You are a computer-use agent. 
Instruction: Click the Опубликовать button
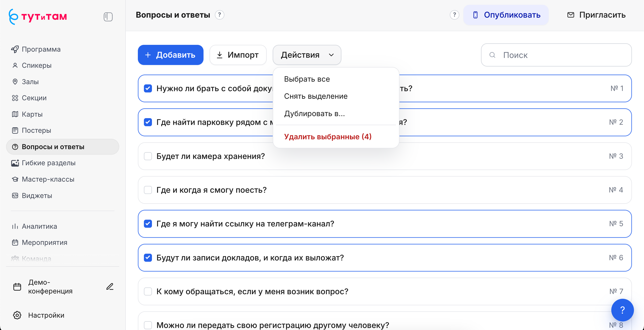pyautogui.click(x=506, y=15)
